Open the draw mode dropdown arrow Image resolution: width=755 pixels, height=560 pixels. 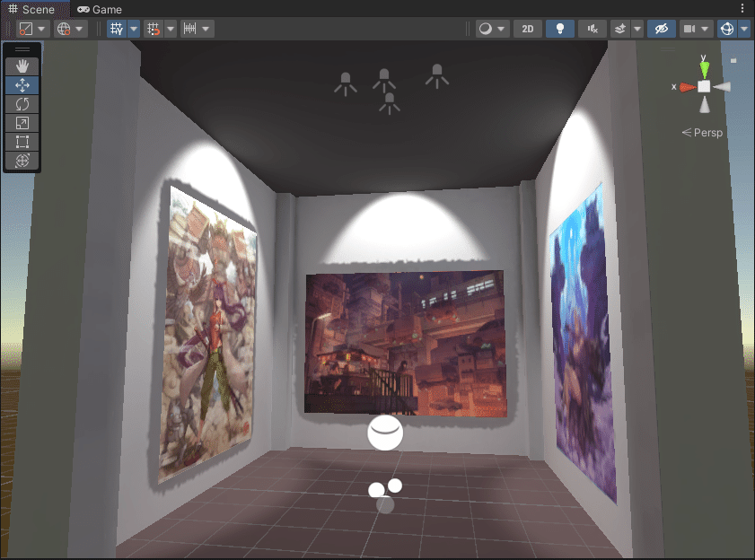click(x=501, y=29)
